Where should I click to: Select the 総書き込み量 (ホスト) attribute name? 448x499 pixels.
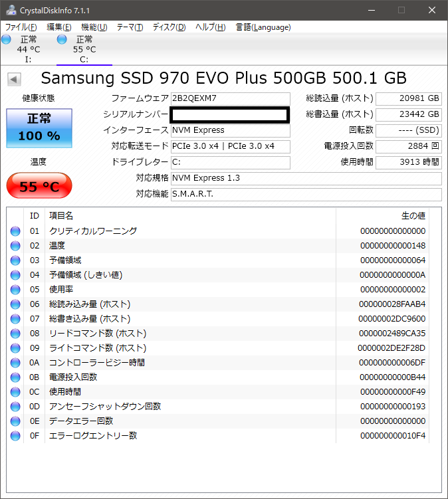click(90, 319)
